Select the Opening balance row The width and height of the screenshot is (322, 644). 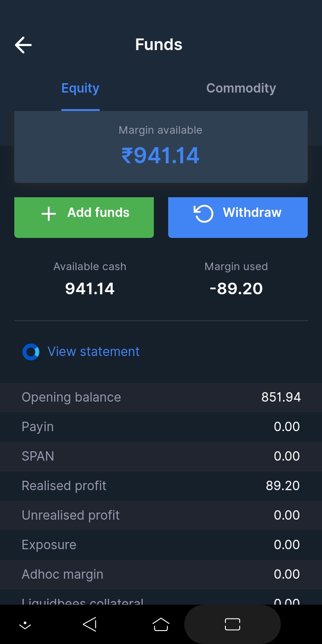pyautogui.click(x=161, y=397)
